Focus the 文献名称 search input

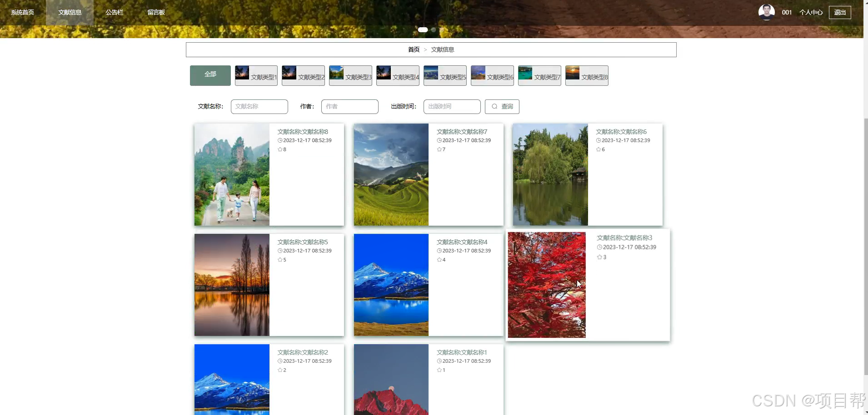click(259, 106)
